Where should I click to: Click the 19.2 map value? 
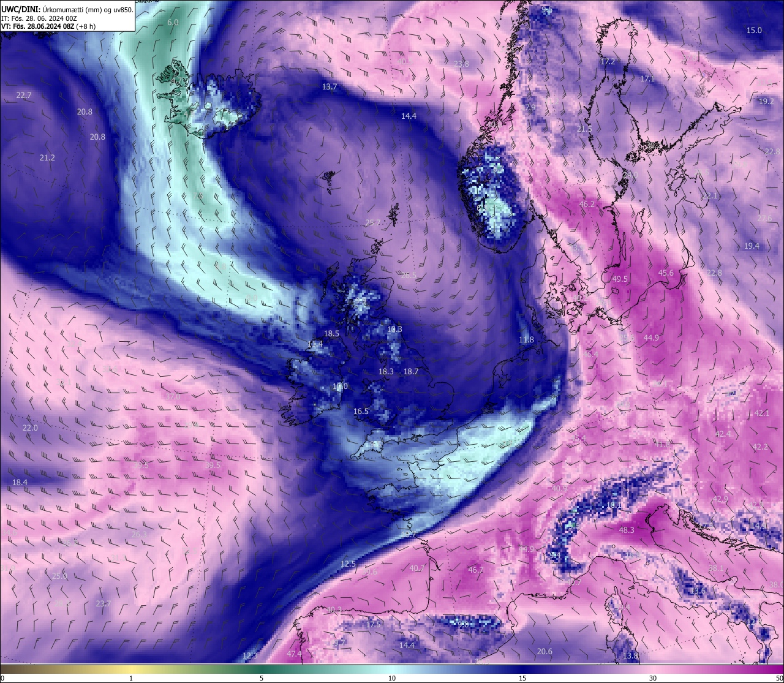[766, 102]
